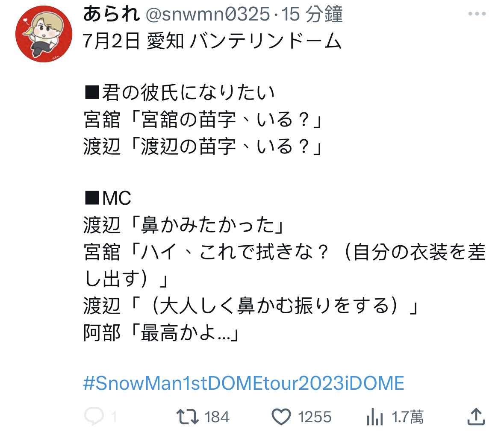The width and height of the screenshot is (504, 438).
Task: Open the reply speech bubble icon
Action: (x=94, y=416)
